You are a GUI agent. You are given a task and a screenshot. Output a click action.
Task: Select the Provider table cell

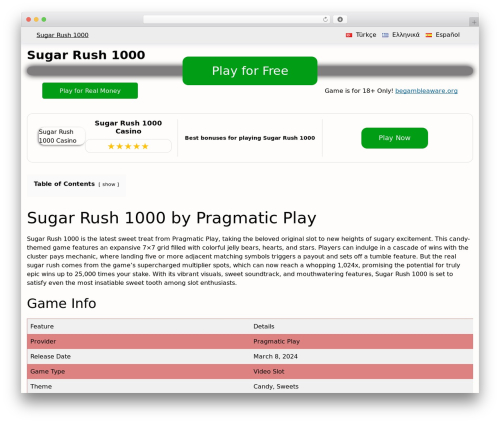139,341
